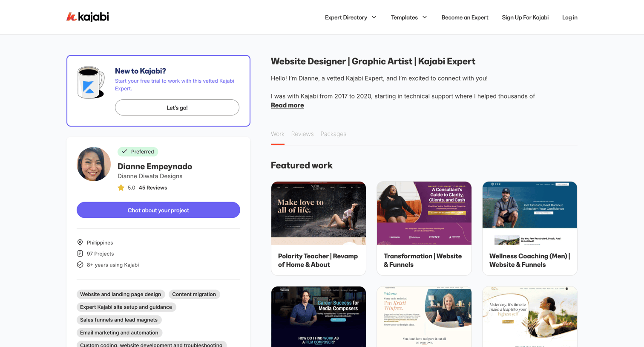The height and width of the screenshot is (347, 644).
Task: Click the Kajabi logo
Action: [x=88, y=17]
